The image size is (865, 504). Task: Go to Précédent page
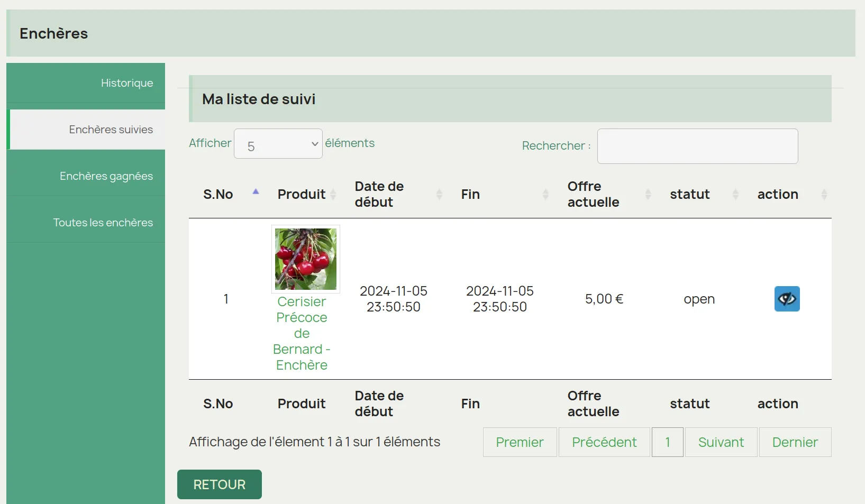[604, 442]
